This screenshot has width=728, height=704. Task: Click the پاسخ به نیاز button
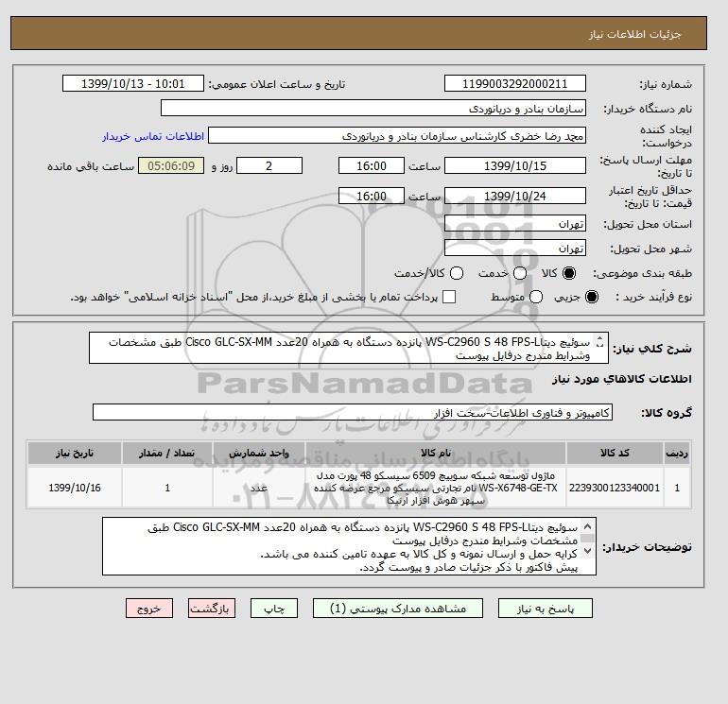[x=546, y=609]
